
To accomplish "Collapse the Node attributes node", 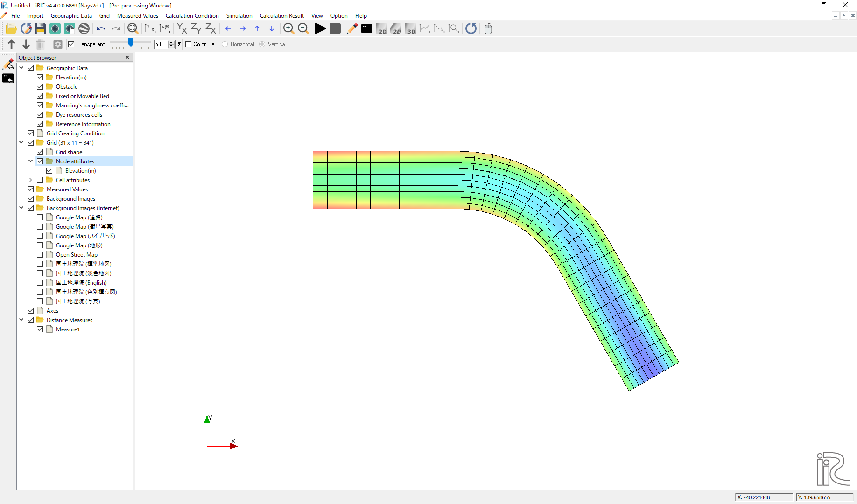I will pos(31,161).
